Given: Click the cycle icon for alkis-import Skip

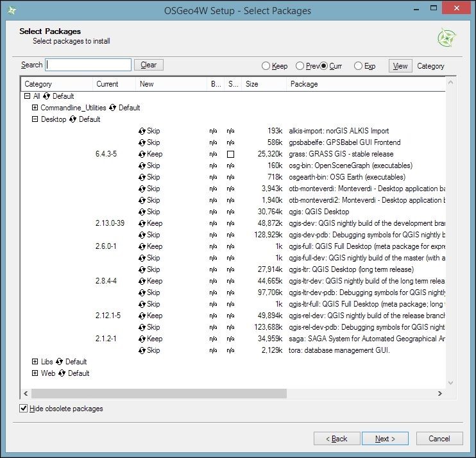Looking at the screenshot, I should 142,131.
